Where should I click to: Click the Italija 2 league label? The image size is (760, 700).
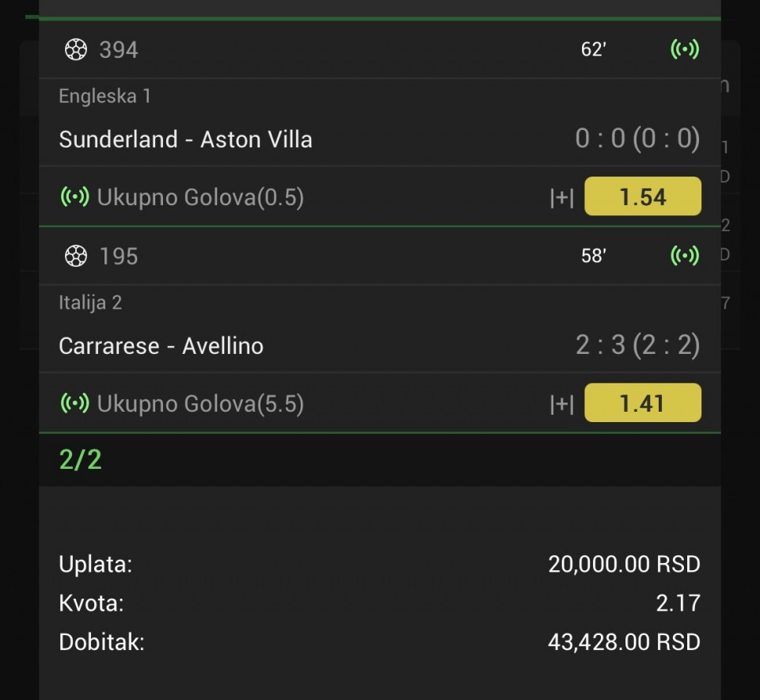pos(90,302)
